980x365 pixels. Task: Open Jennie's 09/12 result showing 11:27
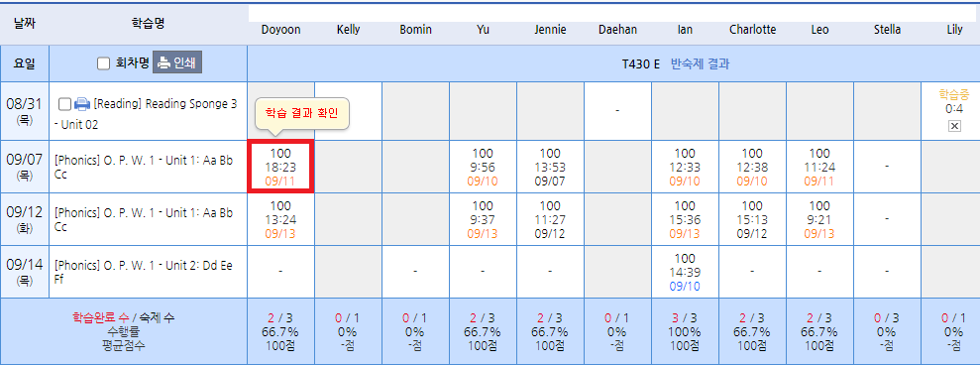550,219
